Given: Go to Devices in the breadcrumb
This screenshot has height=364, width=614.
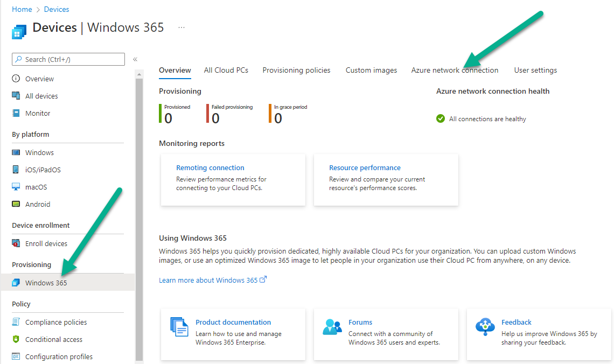Looking at the screenshot, I should [57, 9].
